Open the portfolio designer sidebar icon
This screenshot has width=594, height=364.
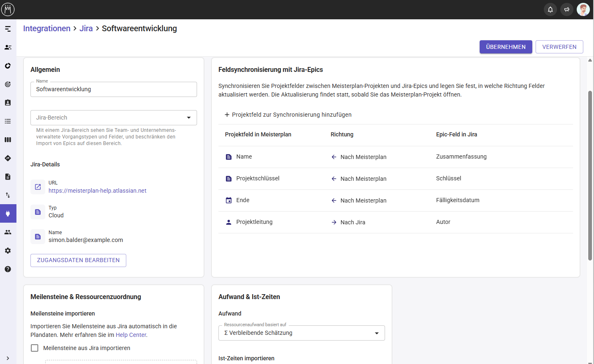point(8,29)
